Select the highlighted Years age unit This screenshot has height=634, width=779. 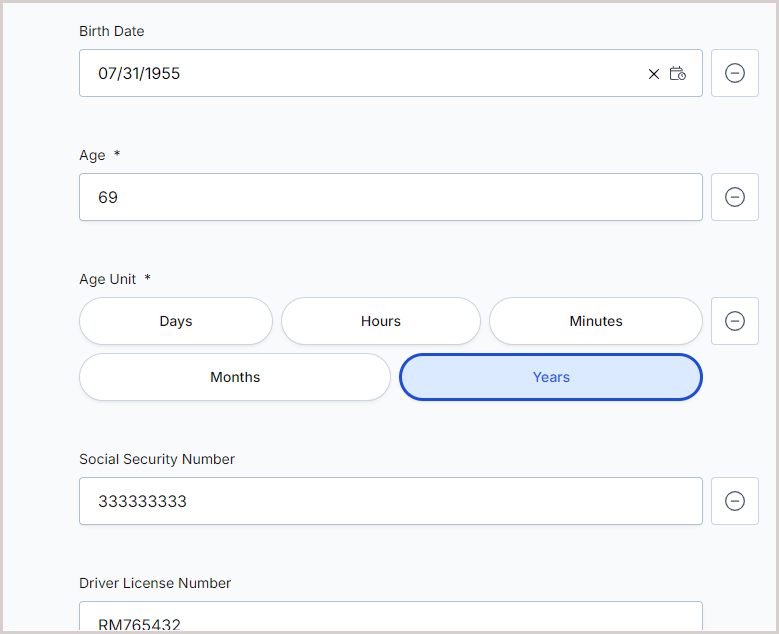point(551,377)
